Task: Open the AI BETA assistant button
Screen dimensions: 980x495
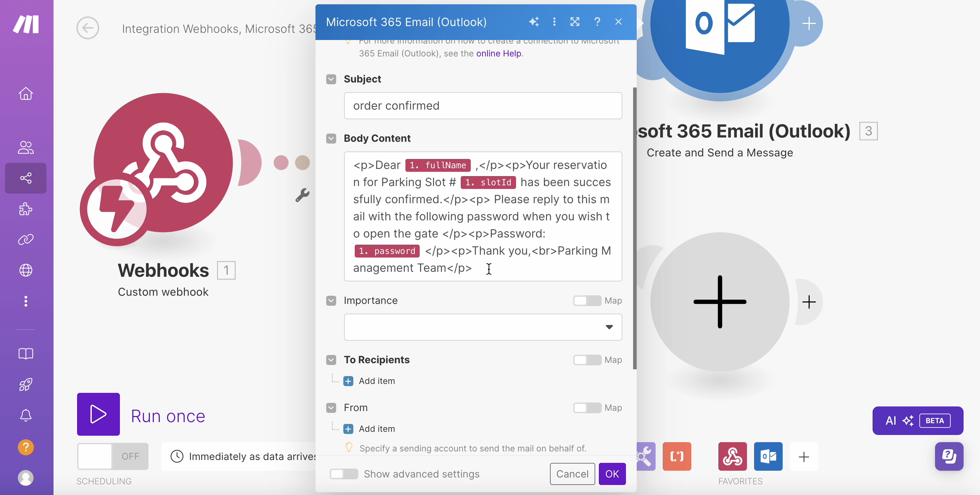Action: click(918, 420)
